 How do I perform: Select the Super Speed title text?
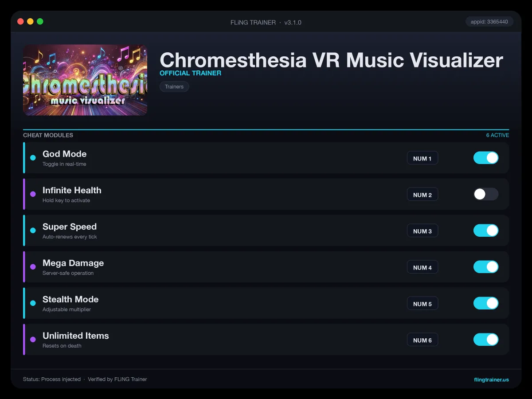click(70, 227)
